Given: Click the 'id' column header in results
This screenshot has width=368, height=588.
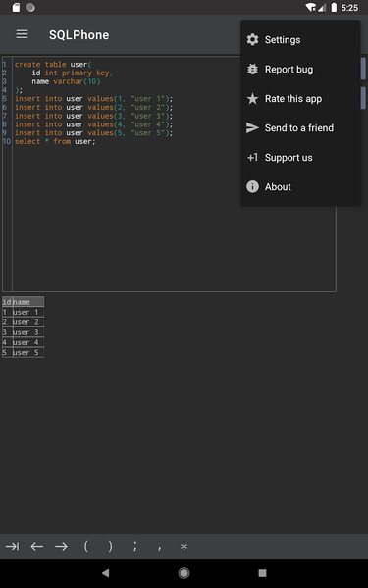Looking at the screenshot, I should pyautogui.click(x=7, y=302).
